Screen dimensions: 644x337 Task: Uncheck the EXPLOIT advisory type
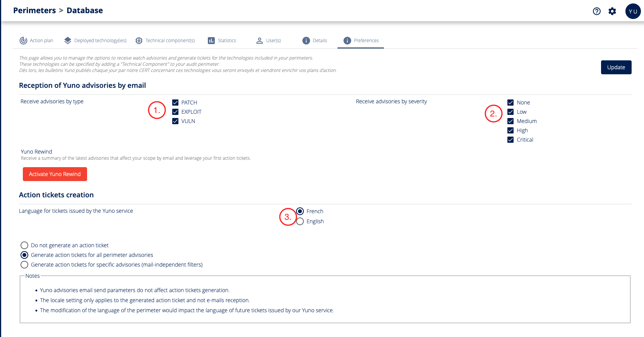(175, 112)
